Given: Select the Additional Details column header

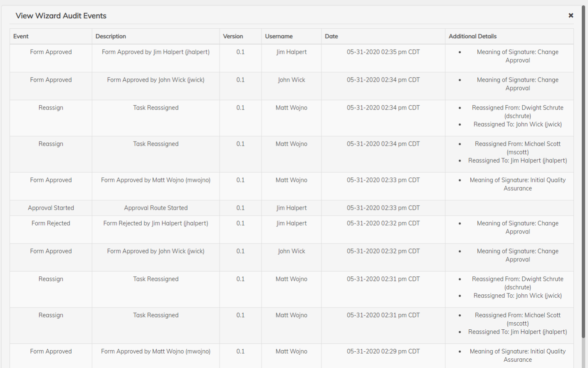Looking at the screenshot, I should [472, 36].
